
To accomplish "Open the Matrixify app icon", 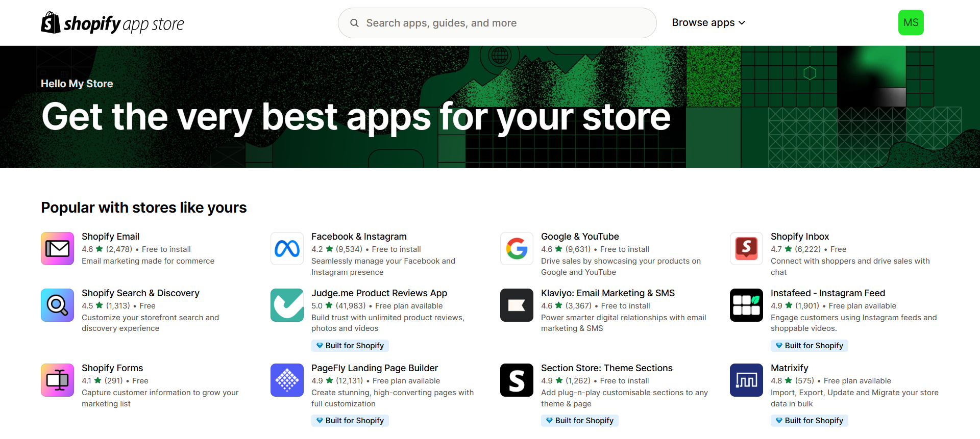I will pos(746,380).
